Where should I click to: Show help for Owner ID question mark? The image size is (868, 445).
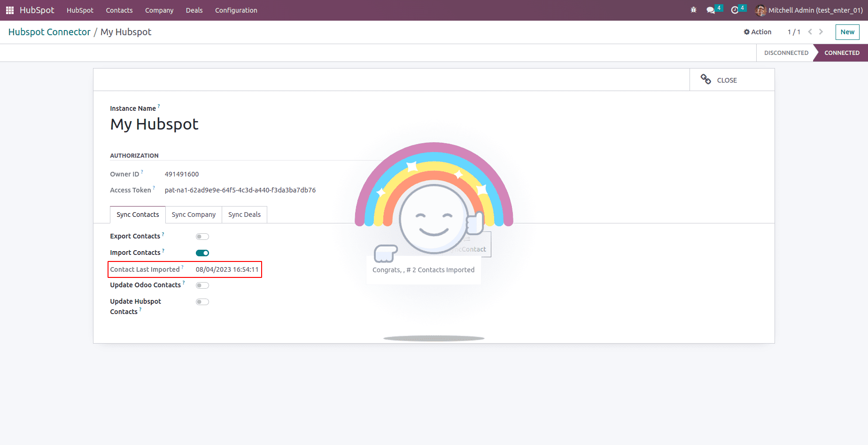click(142, 171)
